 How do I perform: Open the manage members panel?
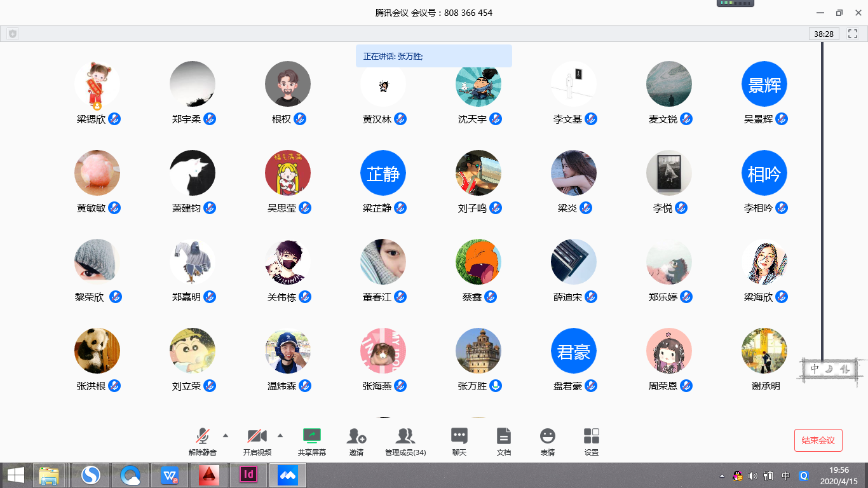tap(405, 442)
